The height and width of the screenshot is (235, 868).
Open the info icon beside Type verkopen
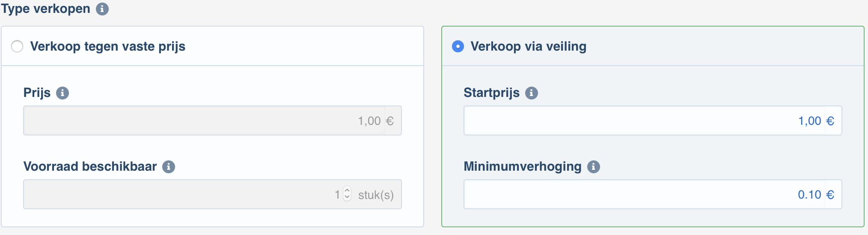[102, 9]
